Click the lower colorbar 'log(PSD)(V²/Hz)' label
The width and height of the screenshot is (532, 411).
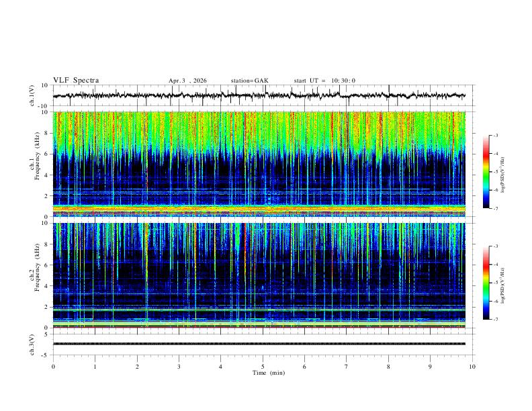point(502,285)
